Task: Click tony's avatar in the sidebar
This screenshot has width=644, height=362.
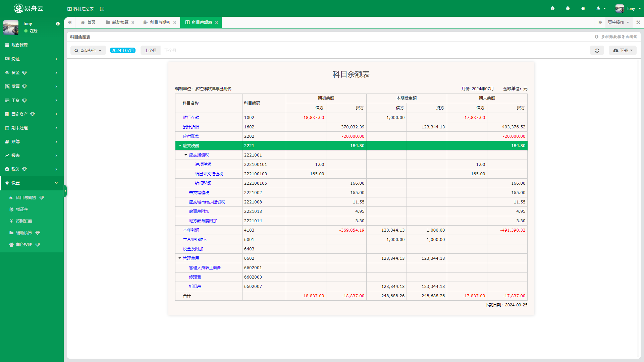Action: click(11, 27)
